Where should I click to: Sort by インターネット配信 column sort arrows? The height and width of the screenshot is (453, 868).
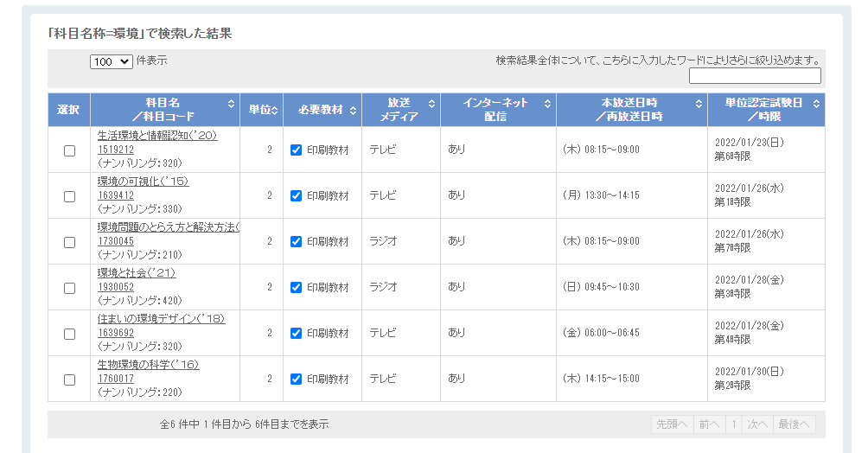point(547,104)
